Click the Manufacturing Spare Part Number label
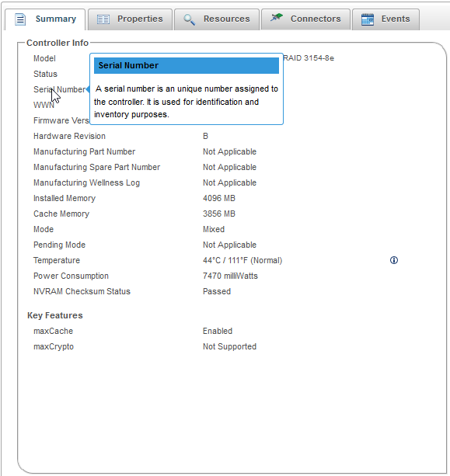Image resolution: width=450 pixels, height=476 pixels. coord(96,167)
